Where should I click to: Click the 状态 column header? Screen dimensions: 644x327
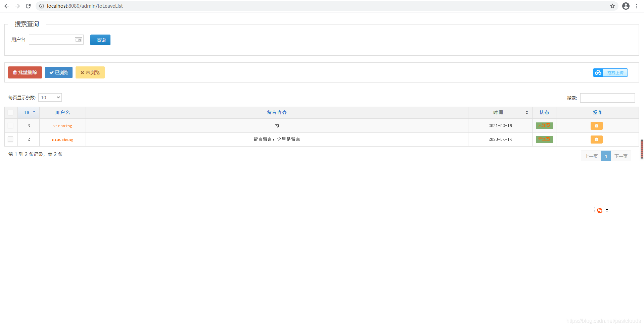coord(544,113)
